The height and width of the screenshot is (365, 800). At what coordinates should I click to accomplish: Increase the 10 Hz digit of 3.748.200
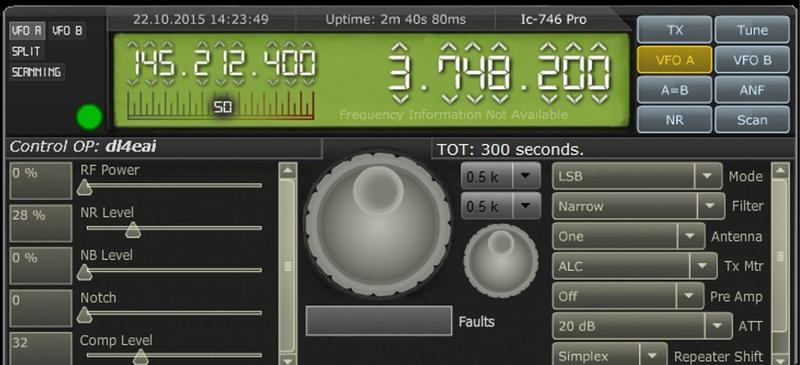574,46
